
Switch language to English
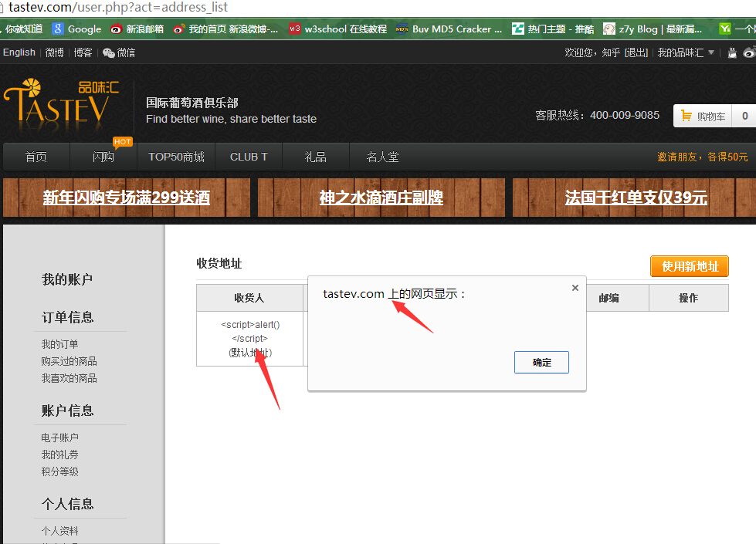click(x=19, y=52)
